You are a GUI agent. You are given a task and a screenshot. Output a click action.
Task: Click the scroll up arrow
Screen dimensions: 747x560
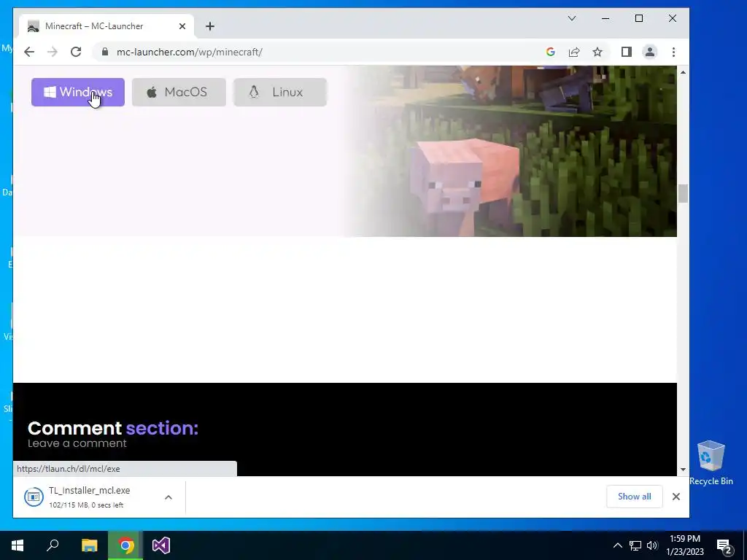pos(683,72)
